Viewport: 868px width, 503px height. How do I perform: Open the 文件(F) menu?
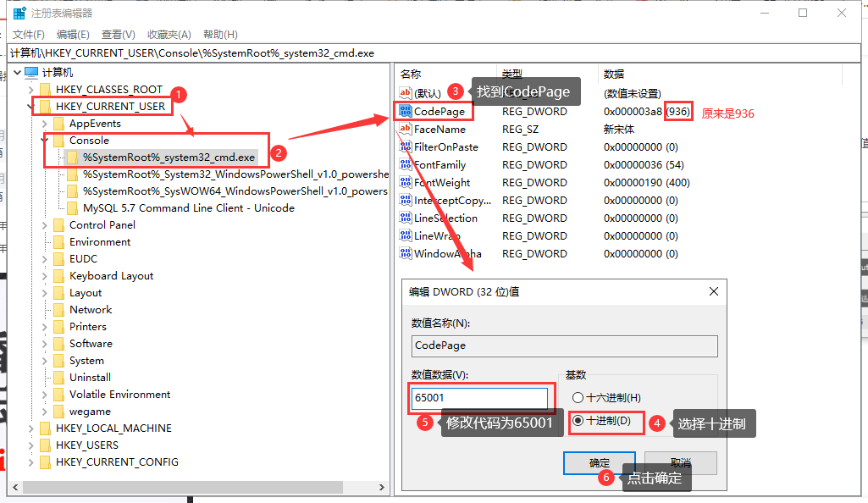[x=29, y=35]
